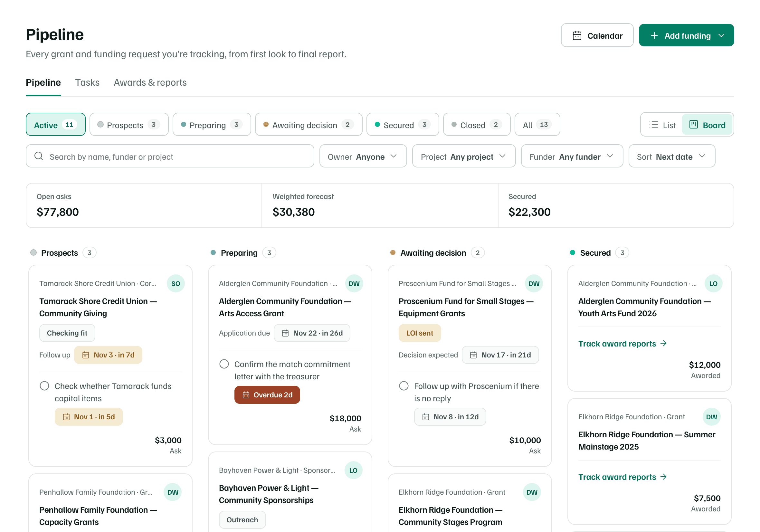760x532 pixels.
Task: Focus the search by name field
Action: 170,156
